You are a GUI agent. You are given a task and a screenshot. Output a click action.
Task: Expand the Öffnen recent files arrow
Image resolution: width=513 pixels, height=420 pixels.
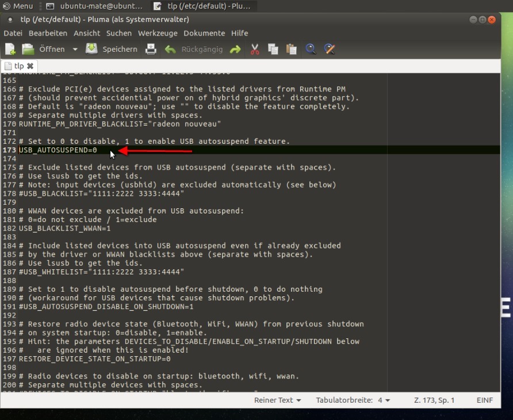point(75,49)
